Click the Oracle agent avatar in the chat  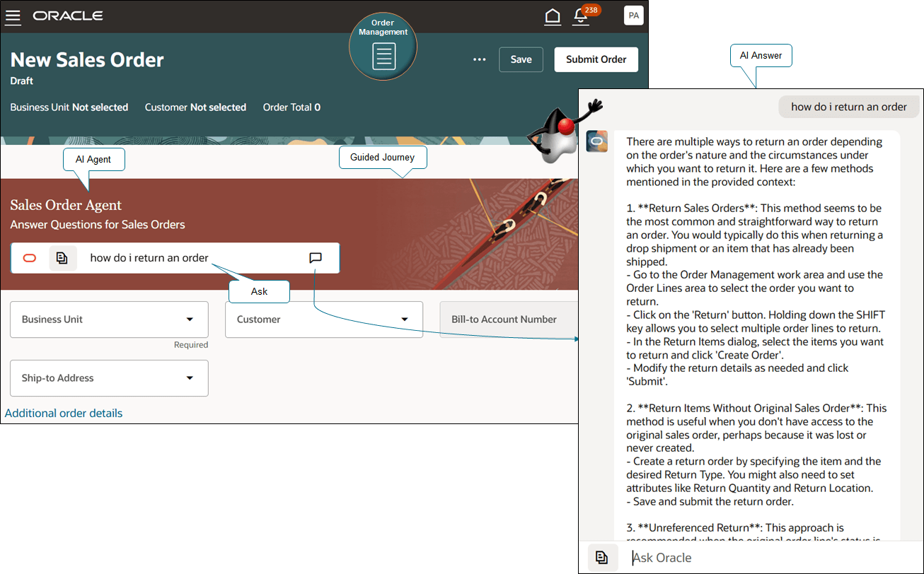click(596, 141)
